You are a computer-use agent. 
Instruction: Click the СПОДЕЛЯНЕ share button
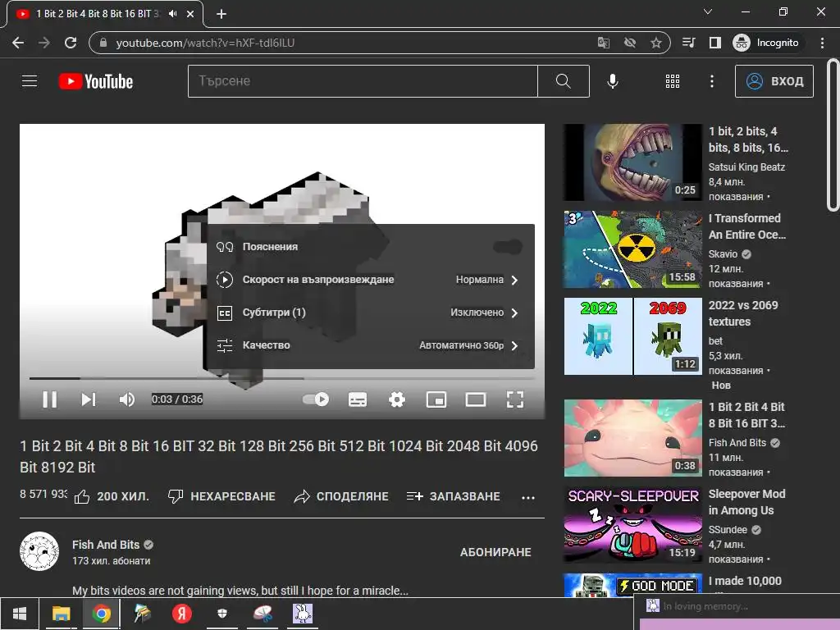point(340,496)
